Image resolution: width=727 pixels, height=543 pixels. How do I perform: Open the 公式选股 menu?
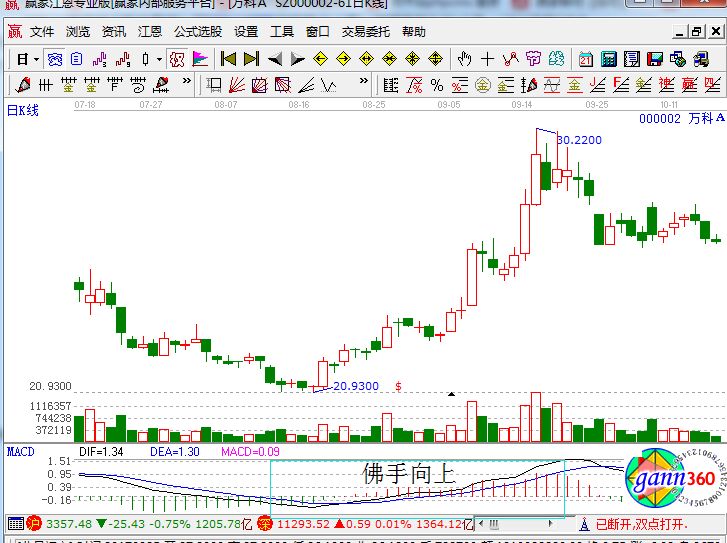coord(198,32)
